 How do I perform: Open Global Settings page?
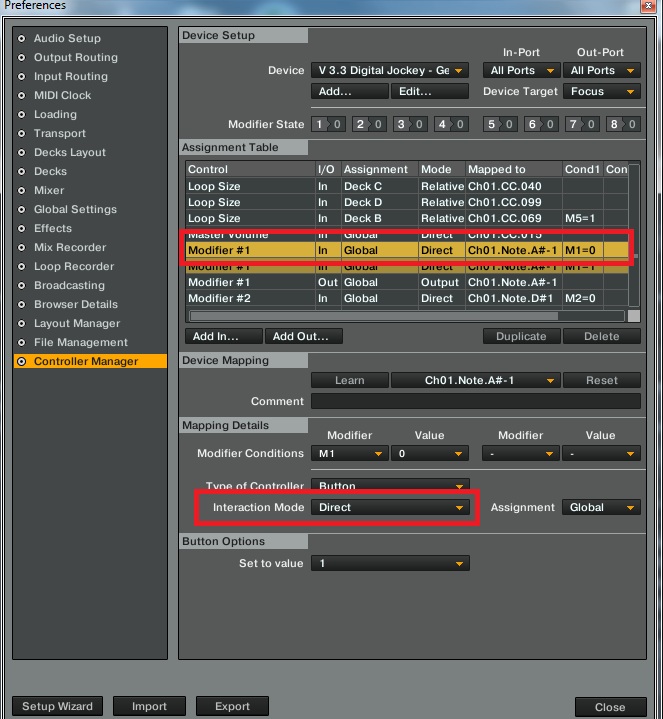pos(75,209)
